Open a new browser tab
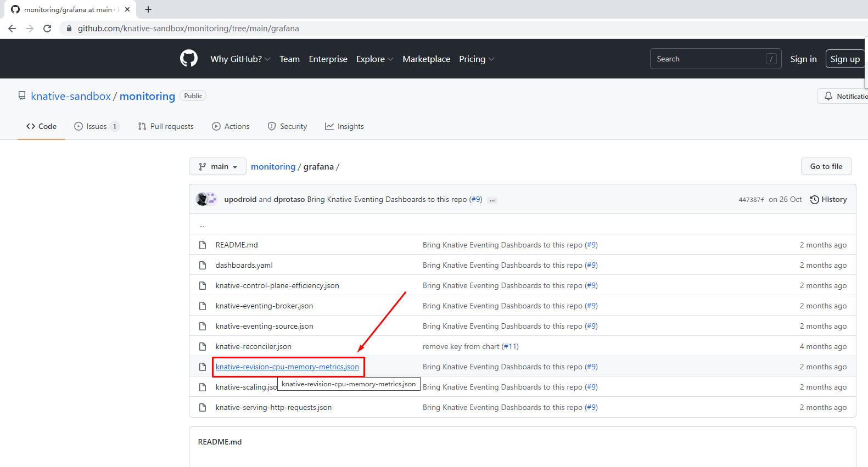 coord(148,9)
